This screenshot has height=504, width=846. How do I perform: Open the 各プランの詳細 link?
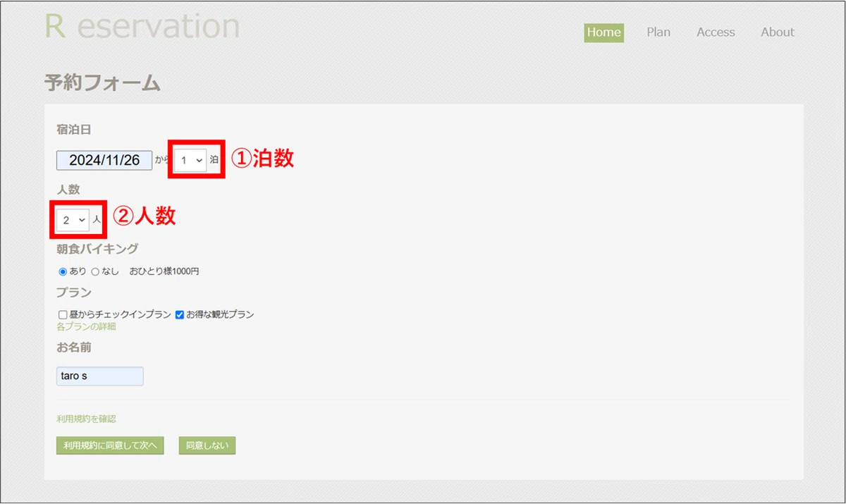pyautogui.click(x=86, y=326)
